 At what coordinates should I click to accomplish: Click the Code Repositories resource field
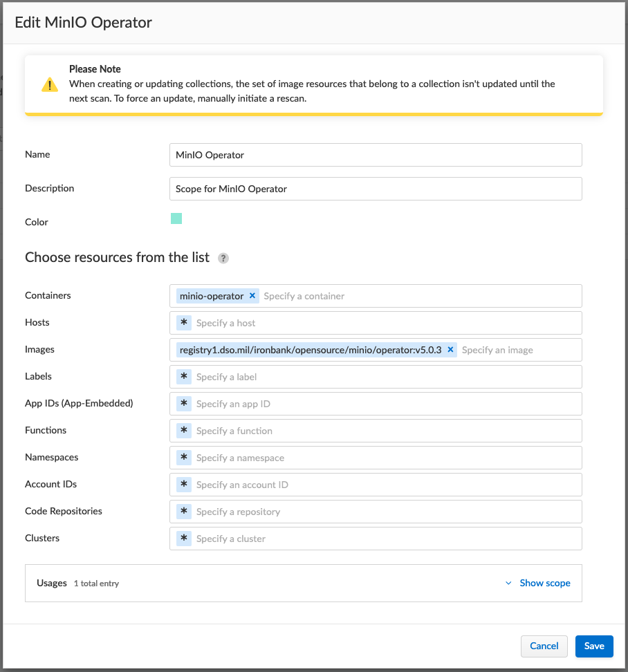pos(387,512)
